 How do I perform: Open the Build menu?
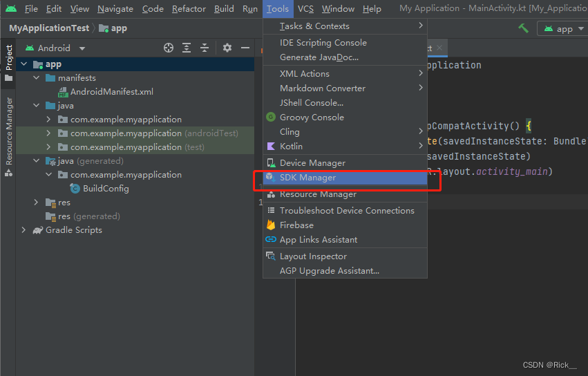tap(224, 8)
